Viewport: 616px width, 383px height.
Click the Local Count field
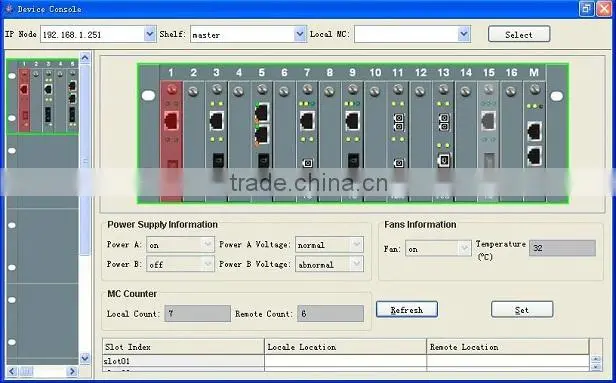pos(197,313)
